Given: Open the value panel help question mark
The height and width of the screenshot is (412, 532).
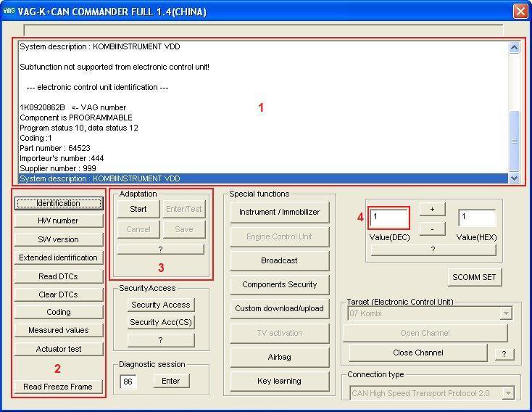Looking at the screenshot, I should 433,250.
